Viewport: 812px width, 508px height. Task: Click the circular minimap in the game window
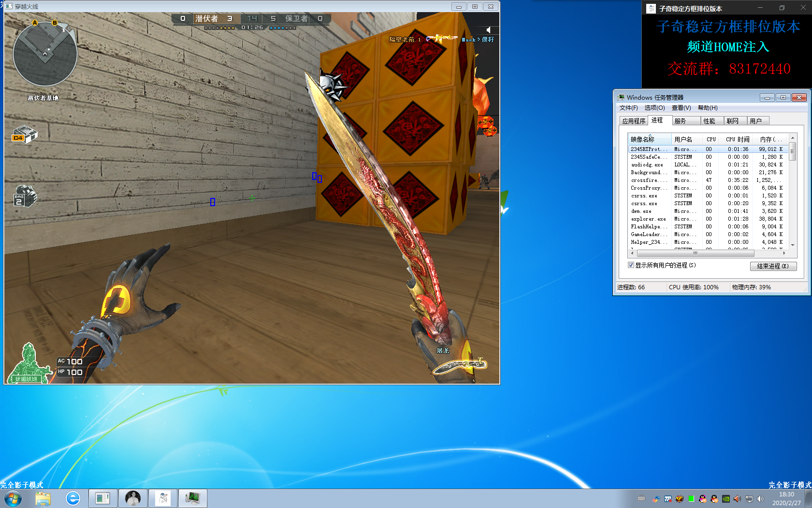pos(44,54)
